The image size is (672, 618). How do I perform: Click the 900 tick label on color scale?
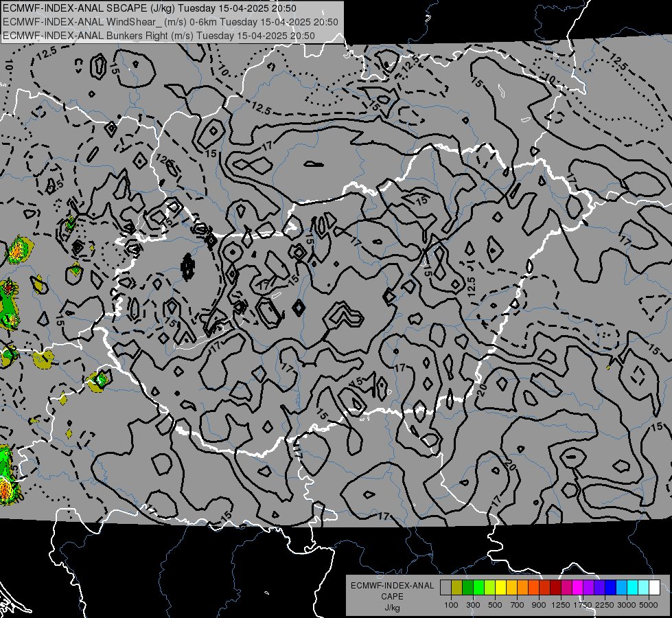[x=539, y=605]
